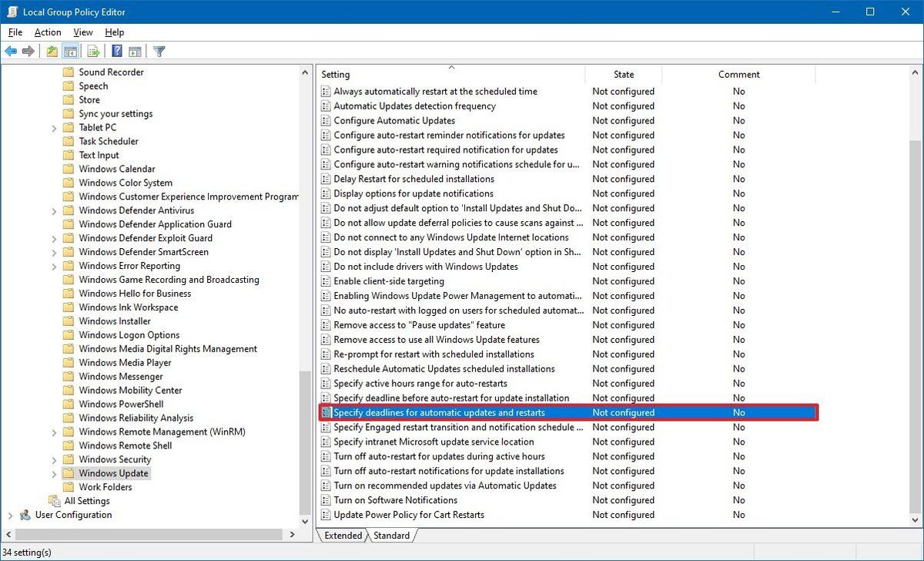This screenshot has width=924, height=561.
Task: Sort settings by clicking the State column header
Action: click(x=624, y=74)
